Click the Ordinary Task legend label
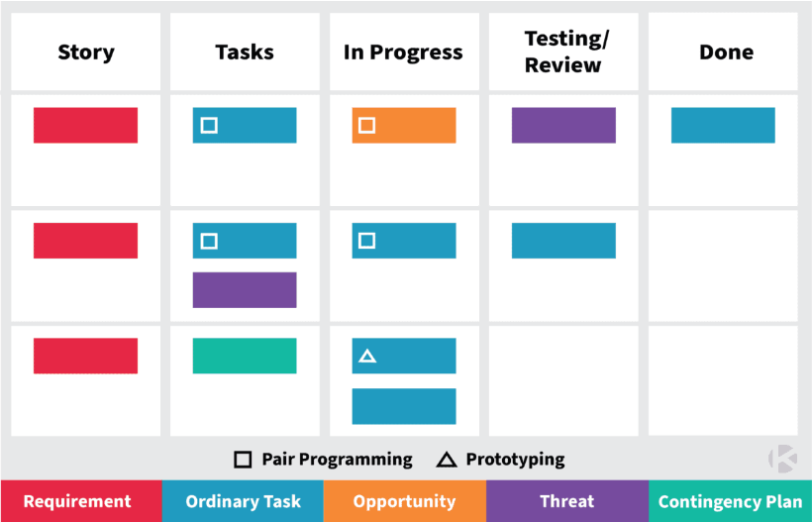The height and width of the screenshot is (522, 812). click(243, 501)
